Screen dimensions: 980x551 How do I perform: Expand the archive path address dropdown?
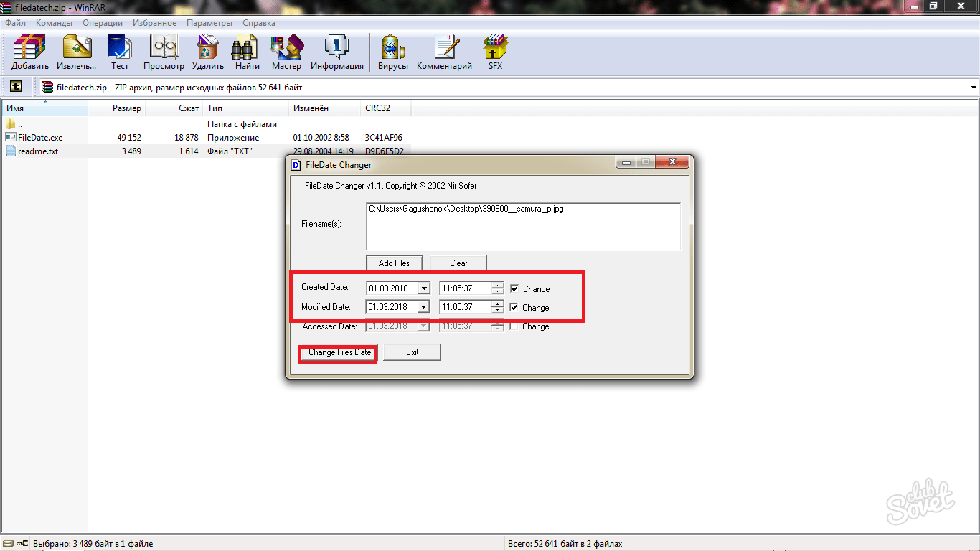pyautogui.click(x=973, y=88)
